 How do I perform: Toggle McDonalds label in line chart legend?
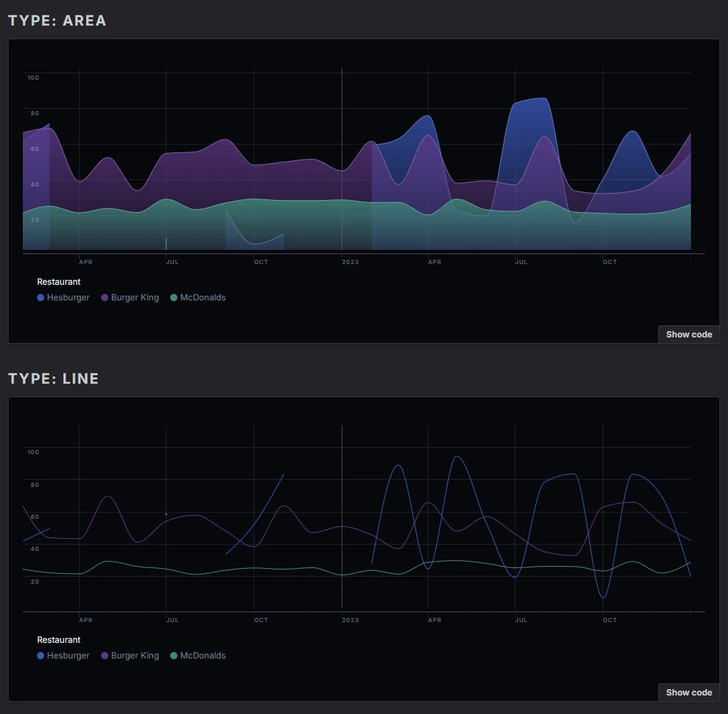tap(203, 656)
